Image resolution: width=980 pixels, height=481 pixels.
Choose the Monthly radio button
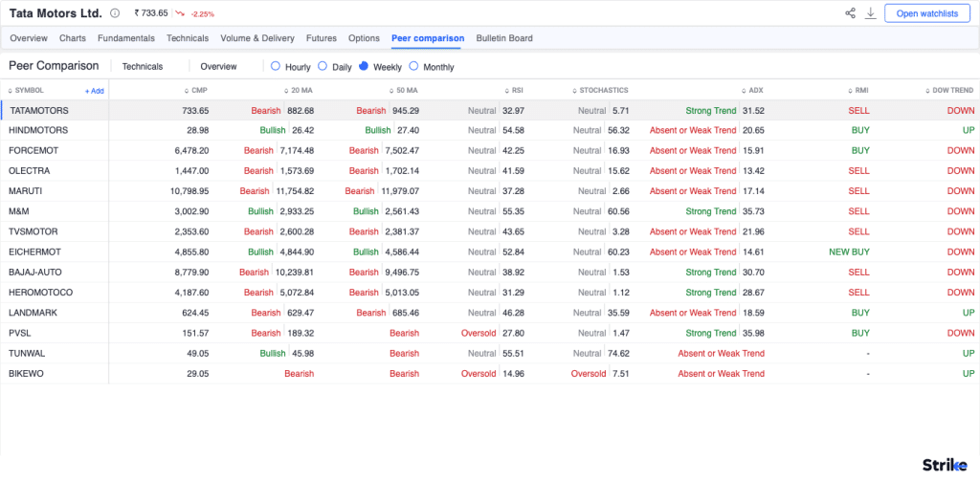[x=413, y=67]
